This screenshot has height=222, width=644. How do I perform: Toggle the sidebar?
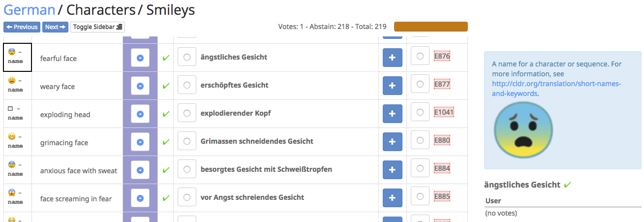coord(98,27)
